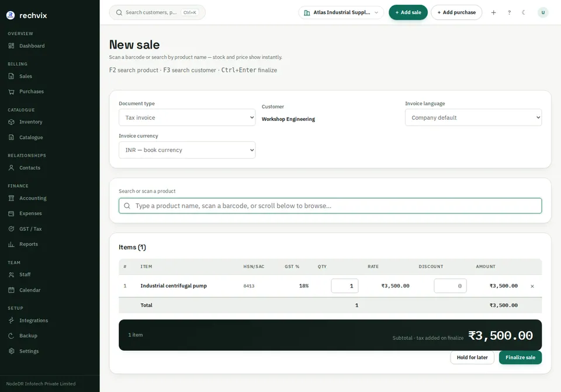Click the Add purchase button
Screen dimensions: 561x392
pyautogui.click(x=456, y=12)
